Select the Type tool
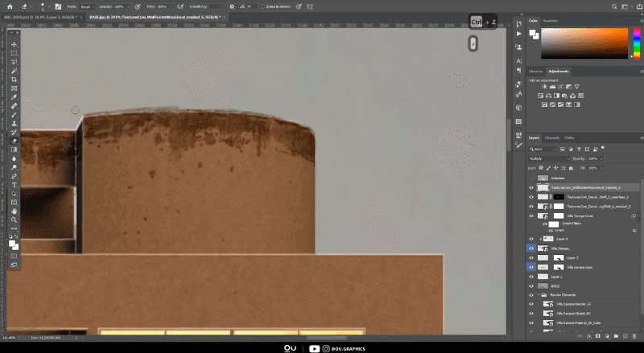644x353 pixels. [14, 185]
